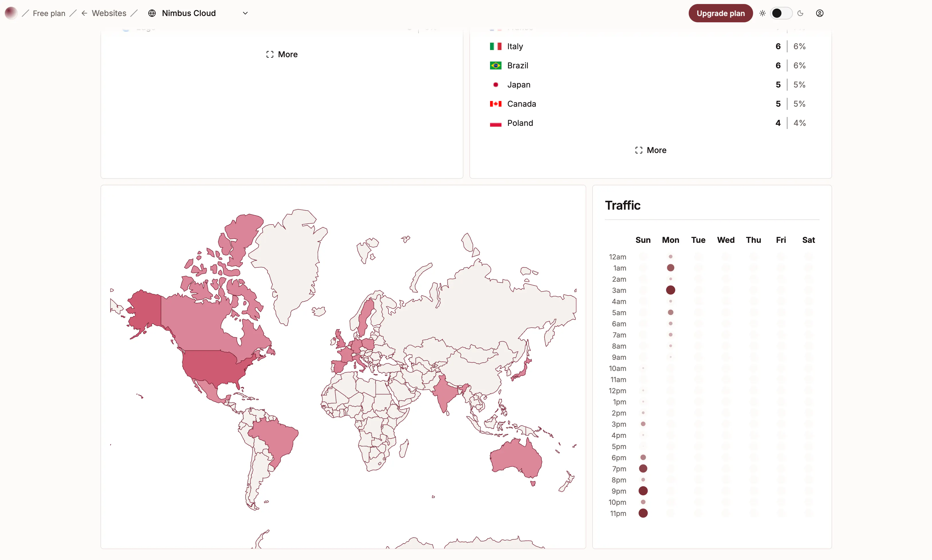Image resolution: width=932 pixels, height=560 pixels.
Task: Select Italy in the countries list
Action: [x=647, y=46]
